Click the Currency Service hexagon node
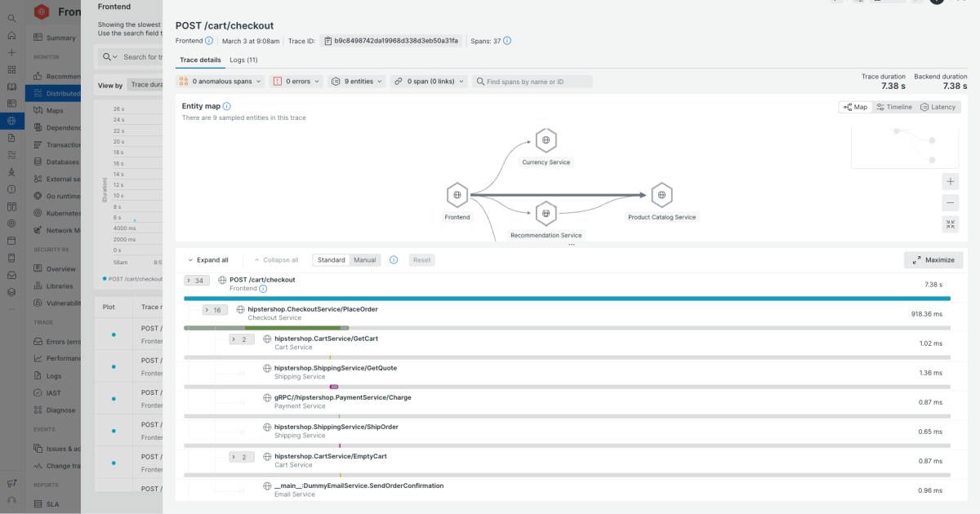This screenshot has height=514, width=980. tap(546, 140)
